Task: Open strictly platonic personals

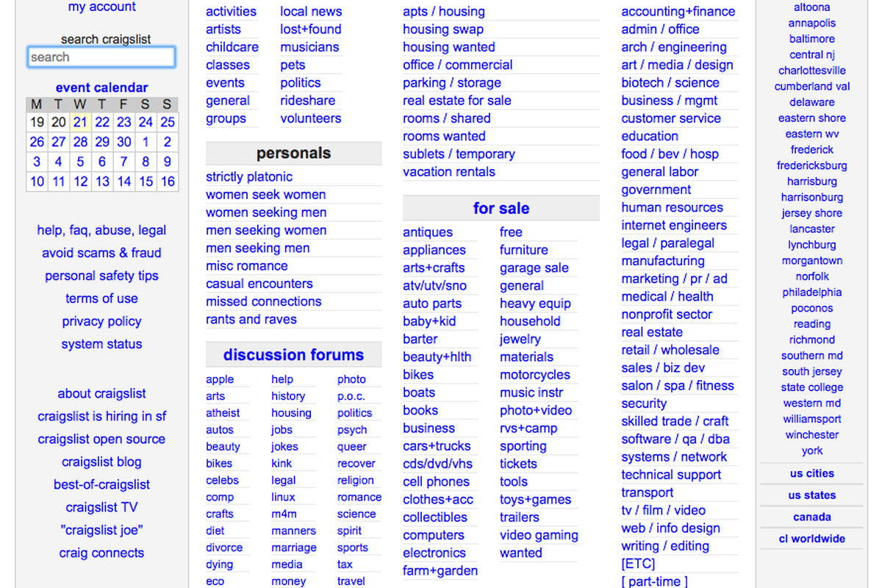Action: tap(249, 177)
